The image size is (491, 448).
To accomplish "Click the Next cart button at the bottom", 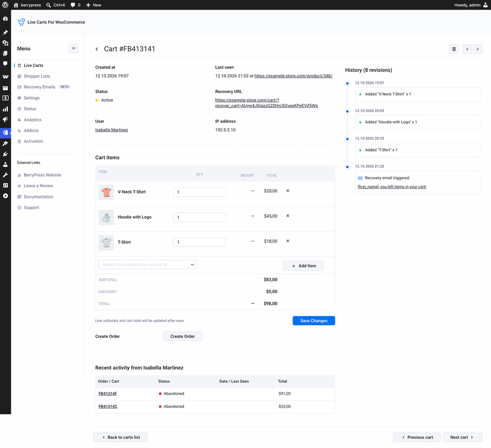I will 462,437.
